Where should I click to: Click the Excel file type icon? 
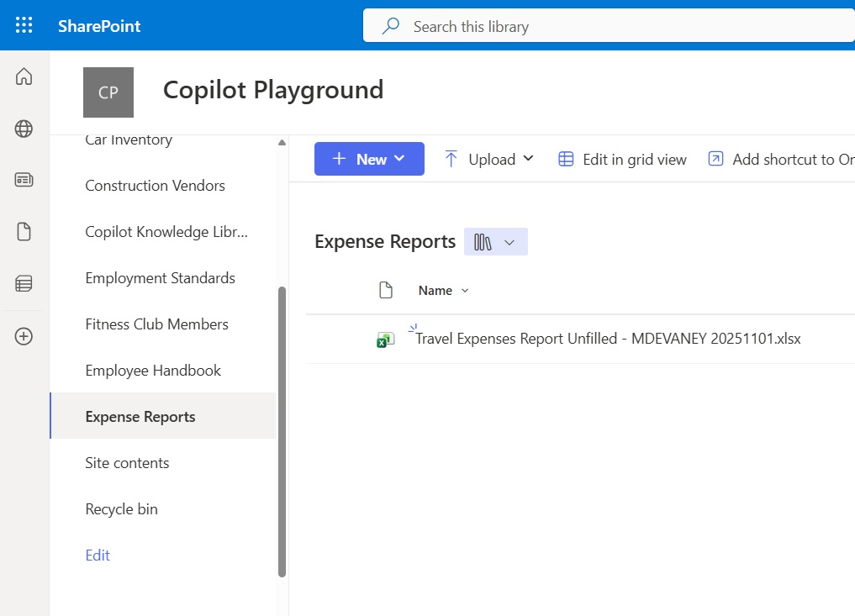[x=385, y=340]
